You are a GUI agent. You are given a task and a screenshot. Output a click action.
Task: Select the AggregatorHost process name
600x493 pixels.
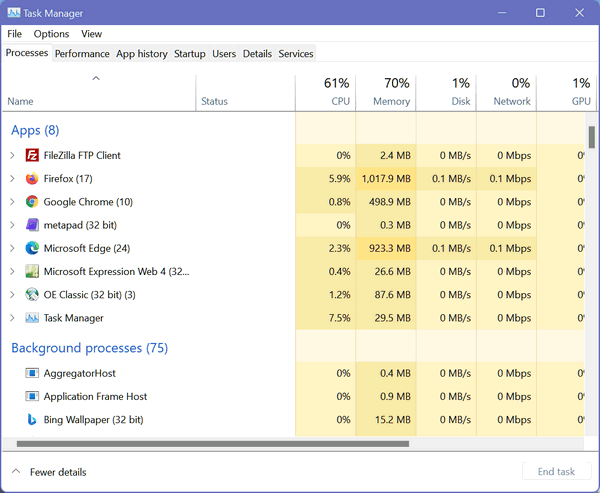(x=80, y=373)
